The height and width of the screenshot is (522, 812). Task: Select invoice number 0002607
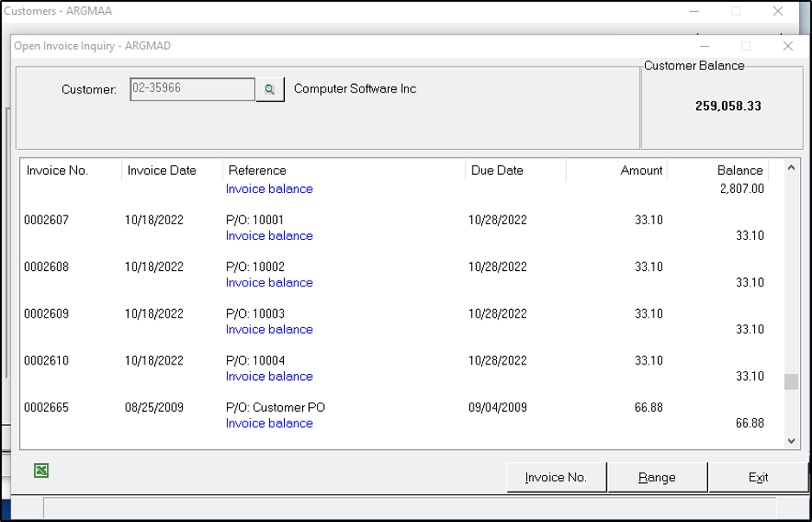click(47, 220)
